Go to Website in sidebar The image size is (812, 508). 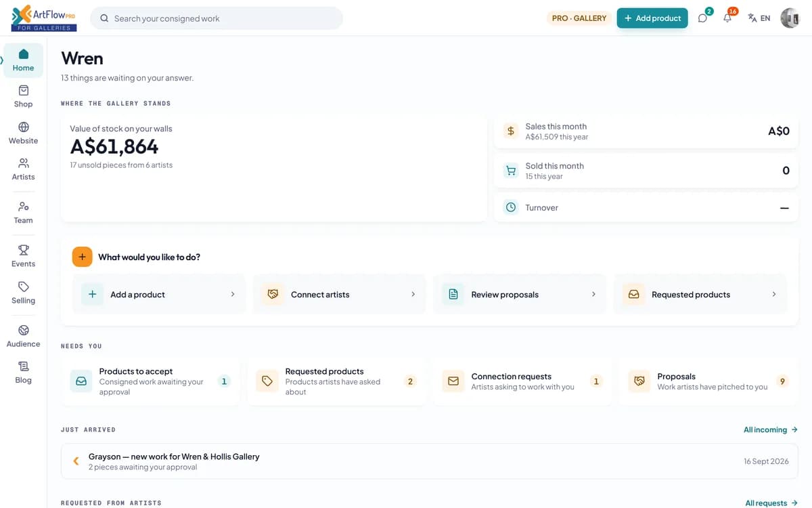[23, 133]
